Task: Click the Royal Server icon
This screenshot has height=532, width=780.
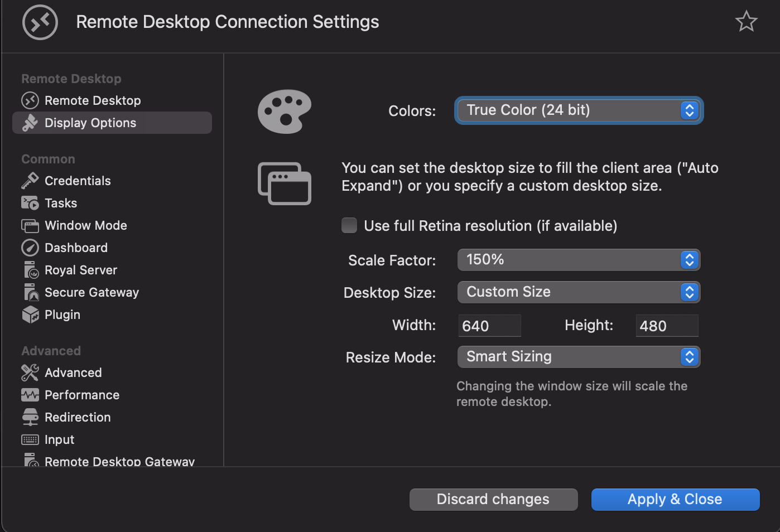Action: point(30,270)
